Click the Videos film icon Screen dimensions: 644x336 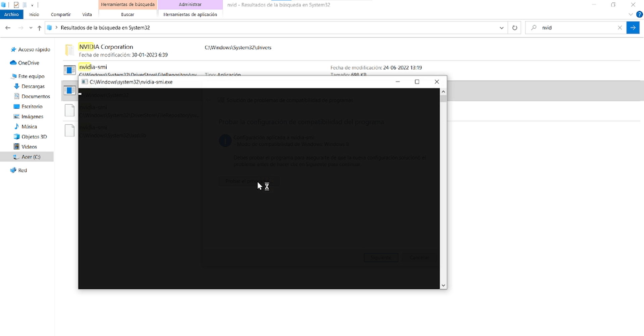16,147
